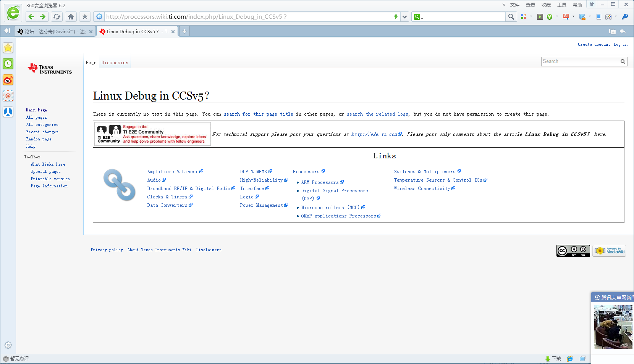Viewport: 634px width, 364px height.
Task: Close the Linux Debug in CCSv5 tab
Action: (173, 32)
